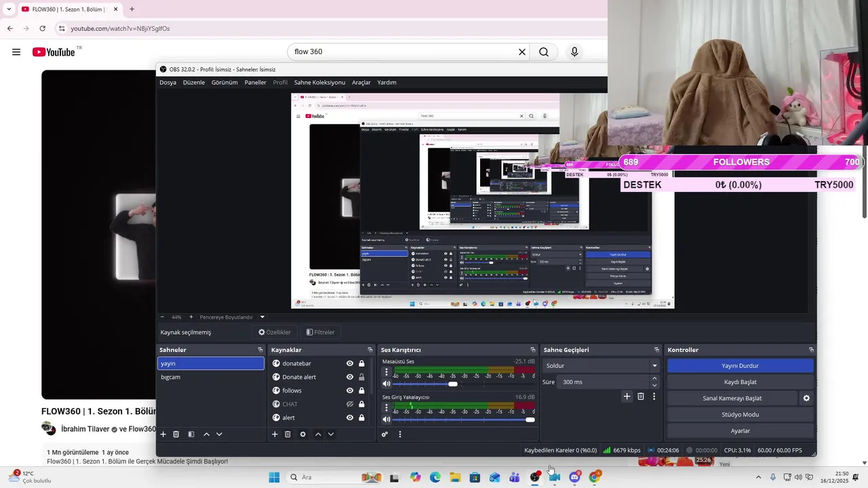The height and width of the screenshot is (488, 868).
Task: Stop streaming with Yayını Durdur
Action: tap(740, 366)
